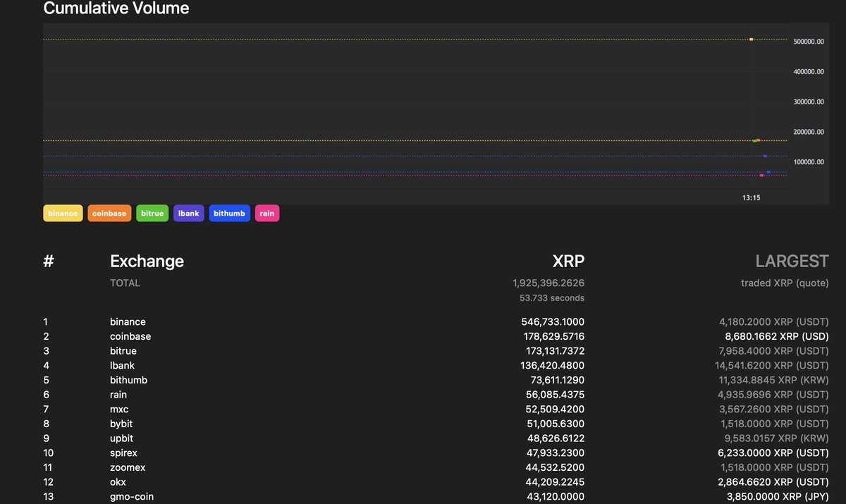Toggle the lbank legend chip

coord(189,214)
